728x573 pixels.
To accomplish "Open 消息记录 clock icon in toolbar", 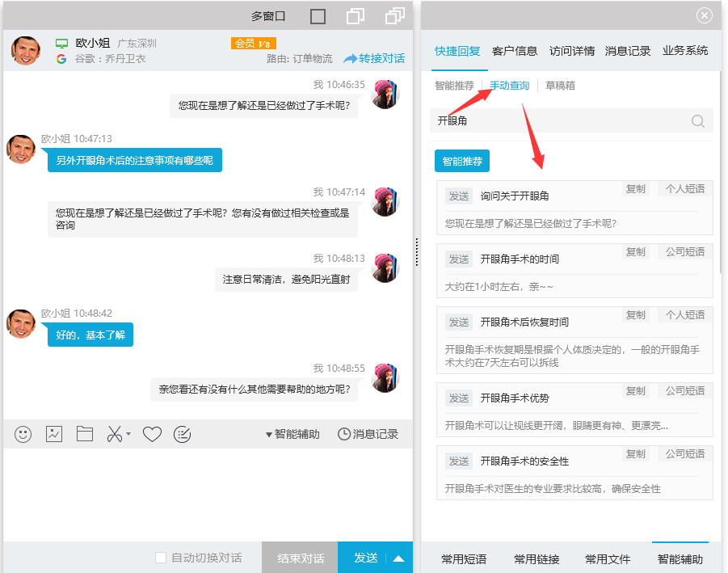I will 344,434.
